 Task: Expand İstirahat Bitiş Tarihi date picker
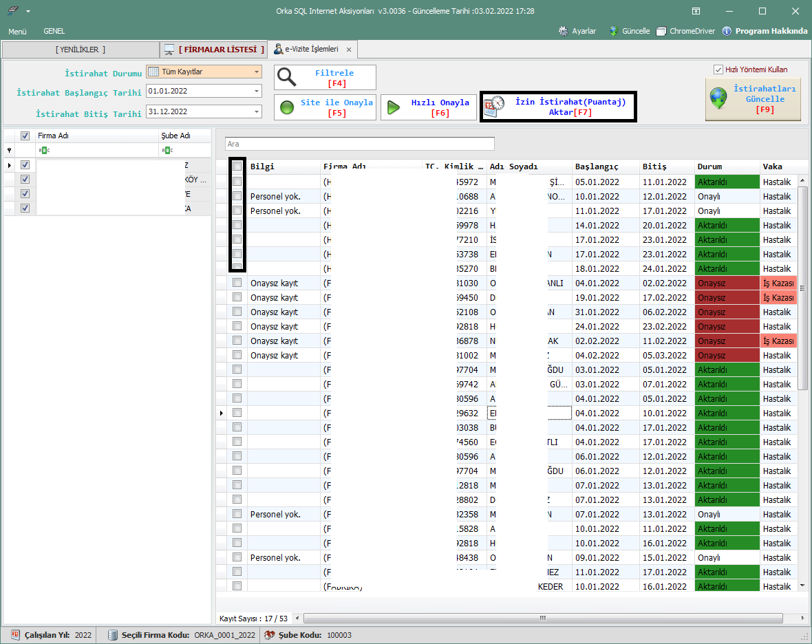coord(257,111)
